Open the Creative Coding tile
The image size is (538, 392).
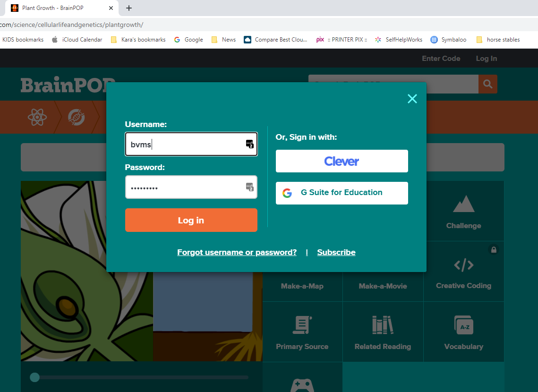[463, 272]
